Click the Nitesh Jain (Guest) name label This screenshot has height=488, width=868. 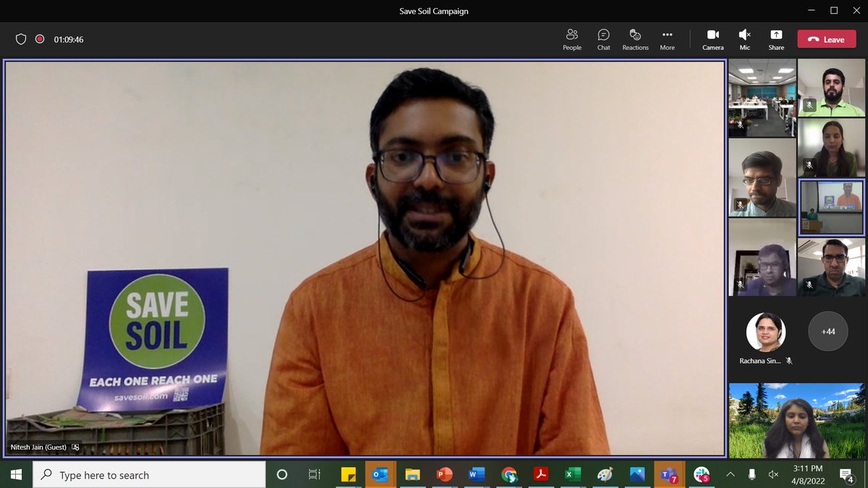(38, 448)
